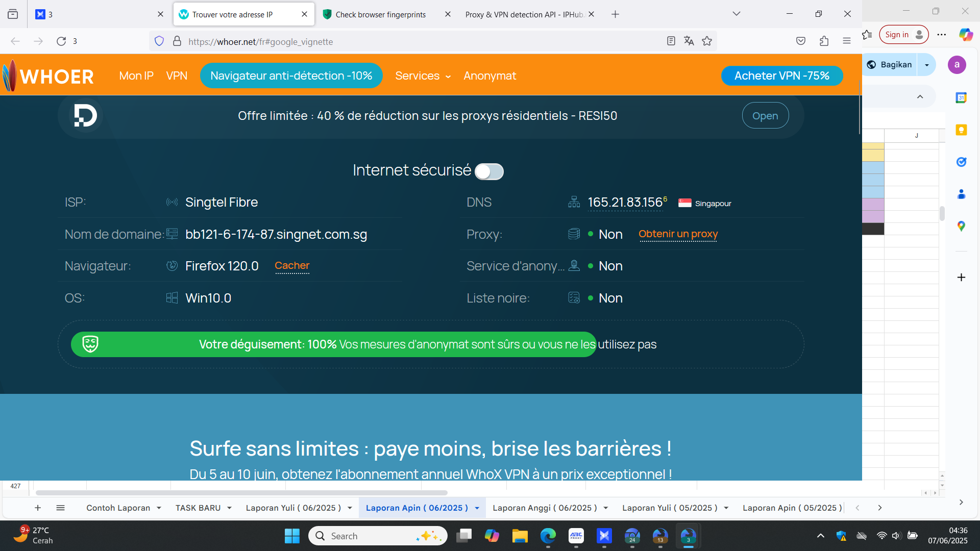Image resolution: width=980 pixels, height=551 pixels.
Task: Open Firefox extensions puzzle icon
Action: tap(824, 41)
